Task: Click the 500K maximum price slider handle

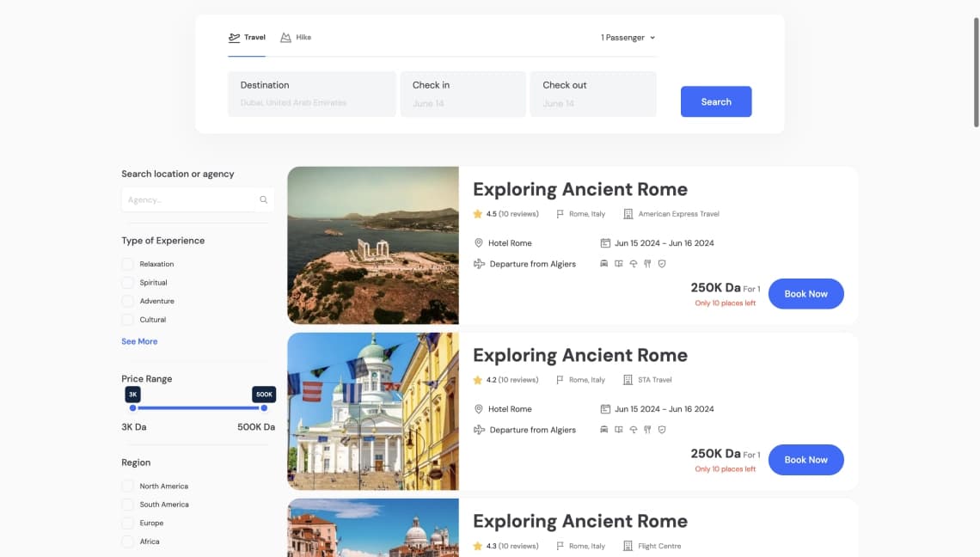Action: click(x=264, y=408)
